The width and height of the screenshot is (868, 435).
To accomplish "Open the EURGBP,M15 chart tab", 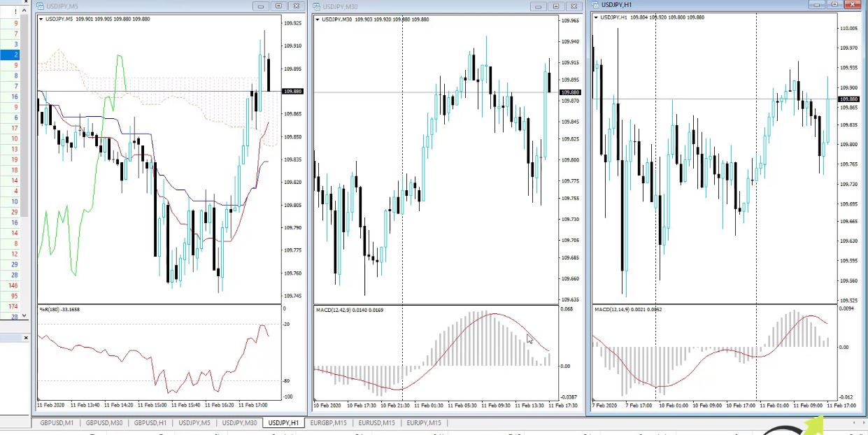I will 329,422.
